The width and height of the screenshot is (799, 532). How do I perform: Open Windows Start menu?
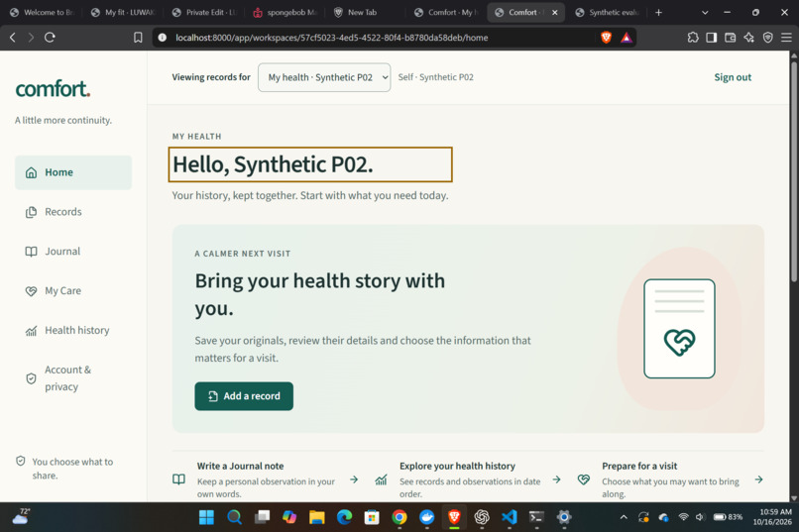(206, 517)
